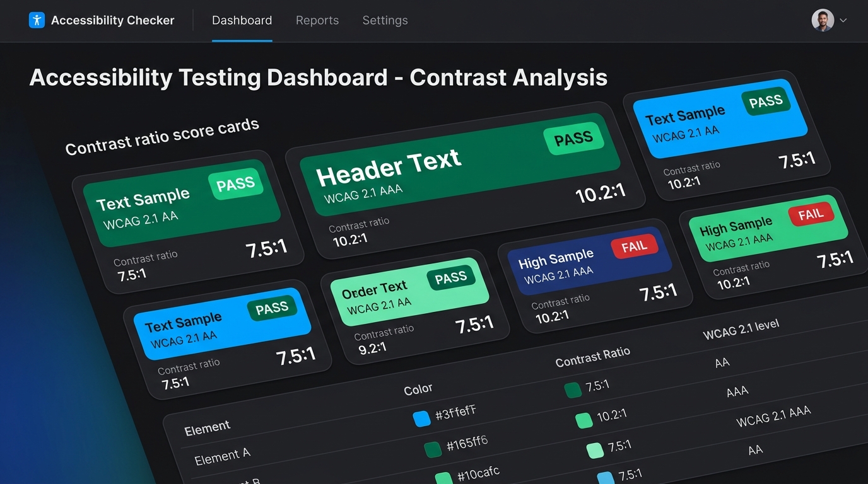Select the green Text Sample card title
868x484 pixels.
(x=143, y=200)
